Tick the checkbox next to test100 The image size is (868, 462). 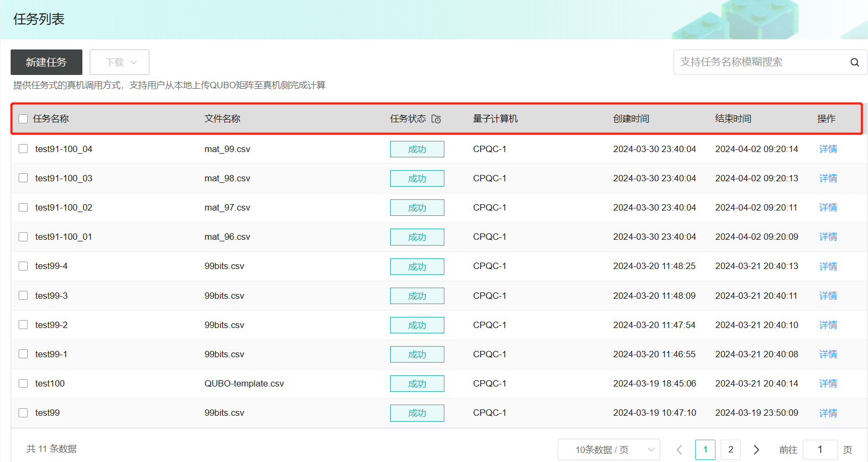23,383
